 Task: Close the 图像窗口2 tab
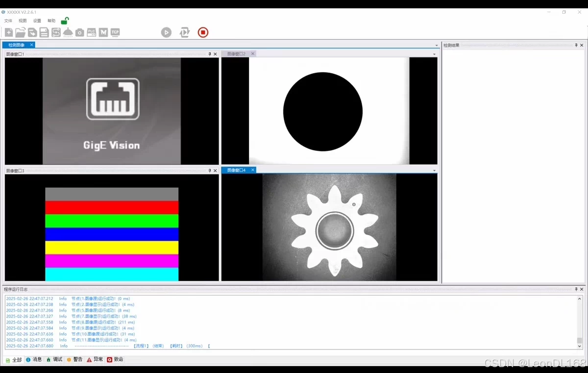(252, 54)
